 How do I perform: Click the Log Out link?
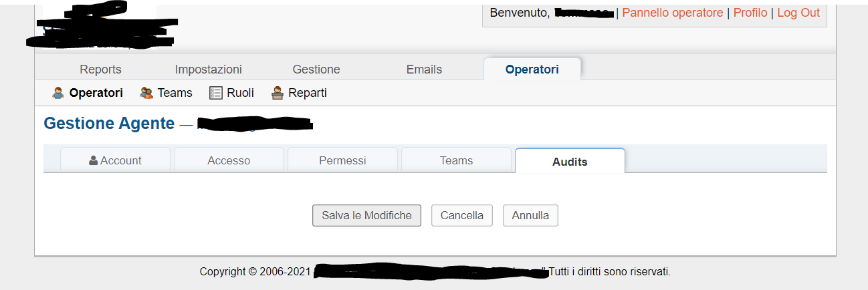pos(798,13)
